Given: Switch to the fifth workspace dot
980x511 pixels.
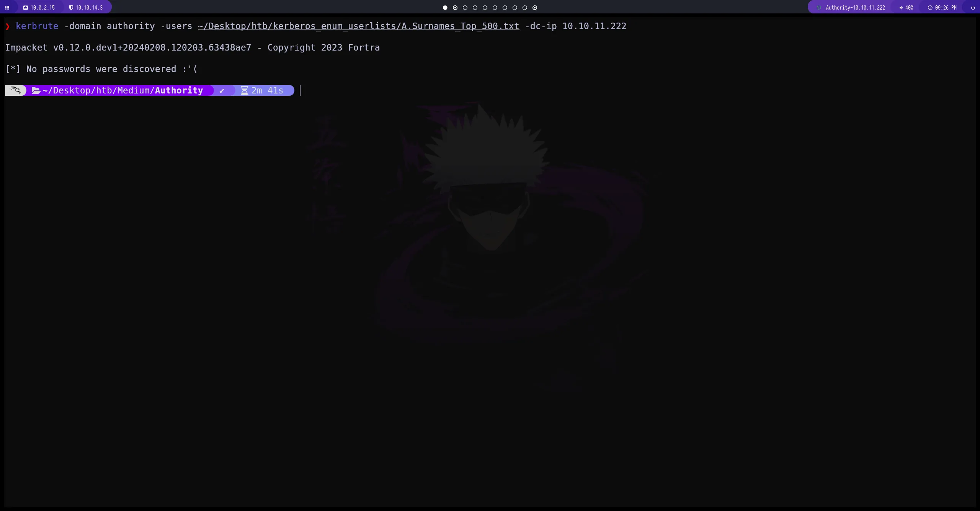Looking at the screenshot, I should (x=485, y=8).
